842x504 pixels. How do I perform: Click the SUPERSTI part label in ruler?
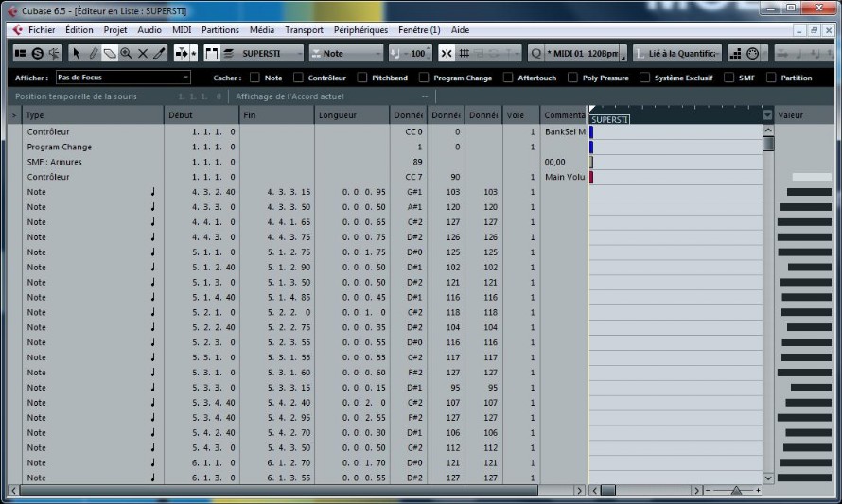tap(609, 119)
